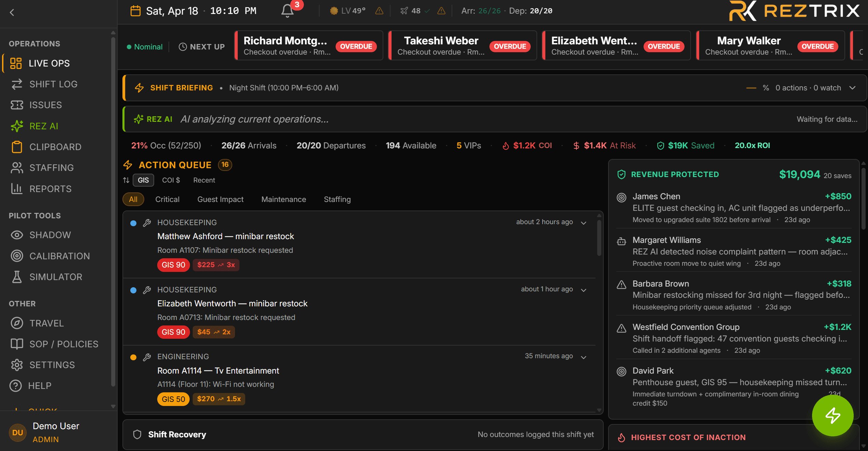Screen dimensions: 868x451
Task: Expand Matthew Ashford's minibar restock entry
Action: coord(583,222)
